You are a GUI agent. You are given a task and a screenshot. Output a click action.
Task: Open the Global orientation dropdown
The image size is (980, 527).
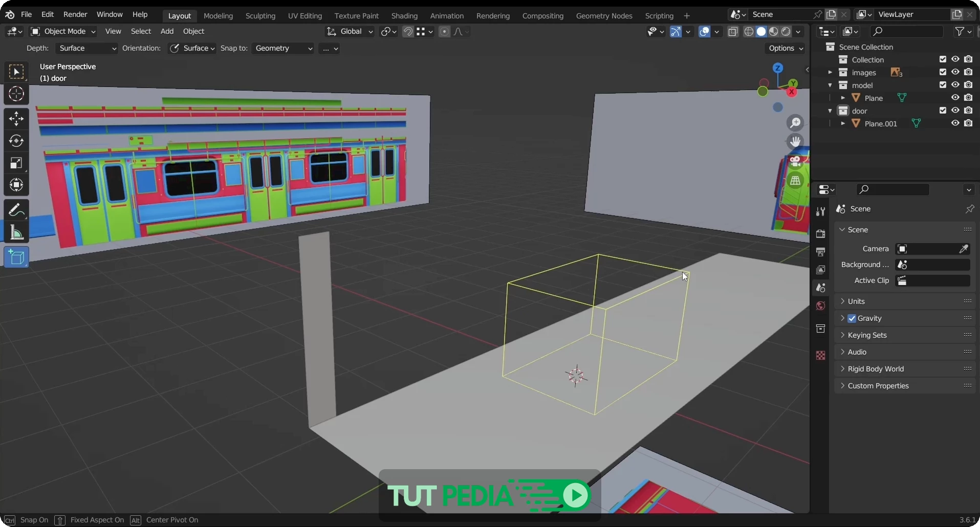tap(350, 32)
